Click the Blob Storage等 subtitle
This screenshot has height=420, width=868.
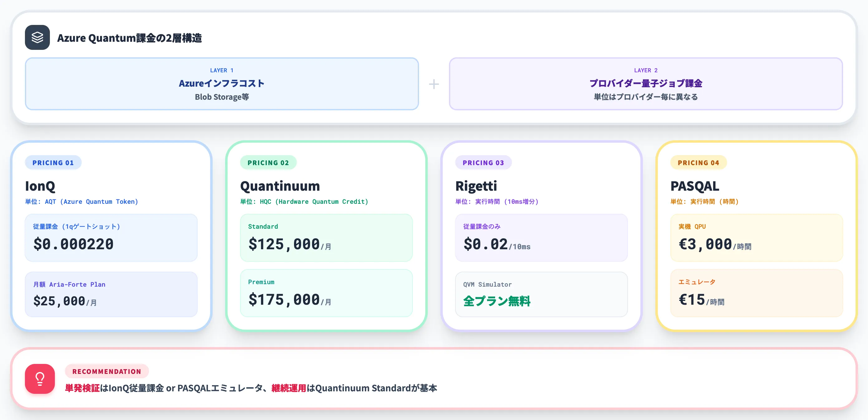pyautogui.click(x=222, y=97)
